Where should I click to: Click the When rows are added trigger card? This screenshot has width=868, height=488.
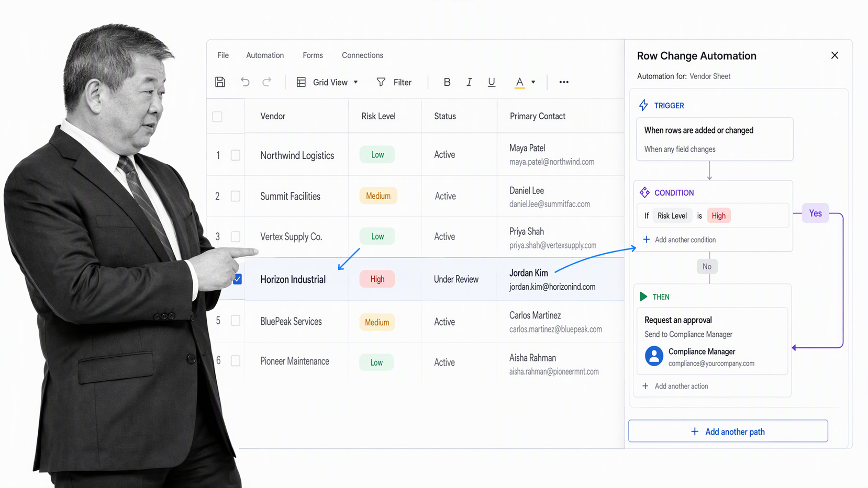tap(715, 139)
